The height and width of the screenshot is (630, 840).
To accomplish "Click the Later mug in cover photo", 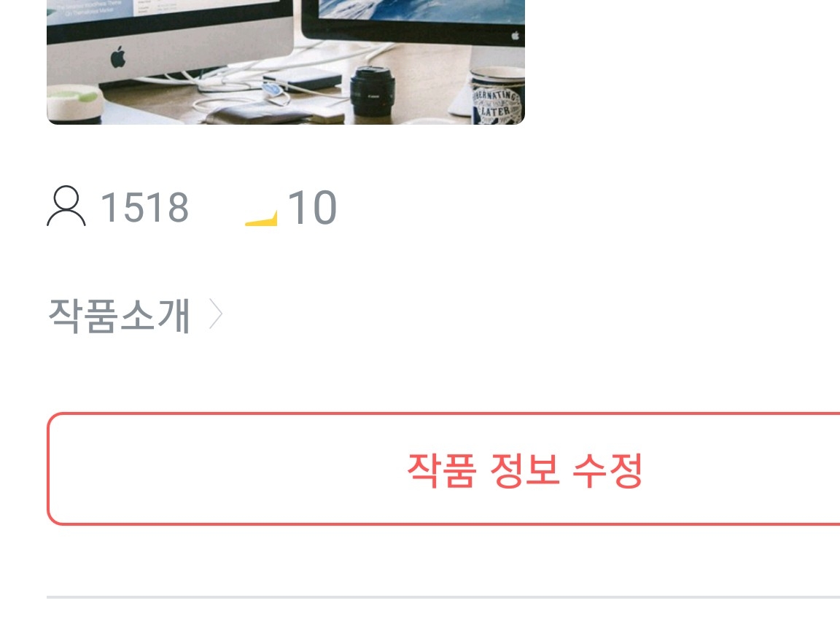I will (497, 96).
